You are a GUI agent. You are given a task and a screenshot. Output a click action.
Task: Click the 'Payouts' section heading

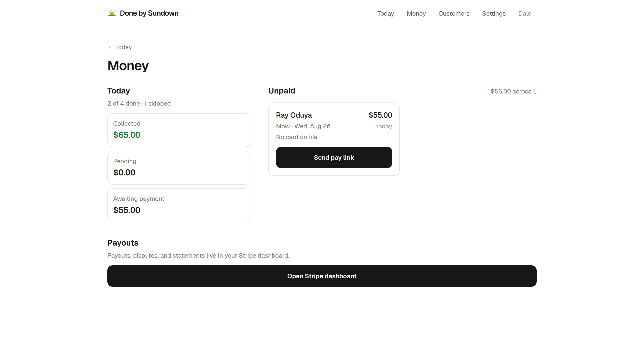tap(123, 243)
